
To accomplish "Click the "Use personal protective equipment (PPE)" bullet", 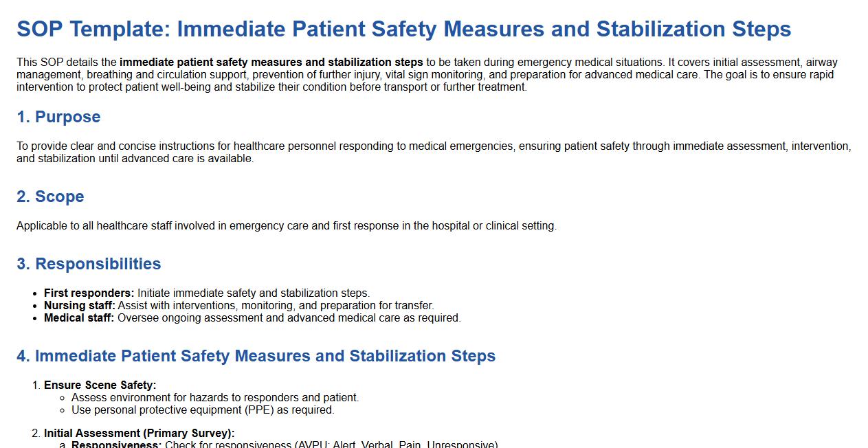I will [203, 410].
